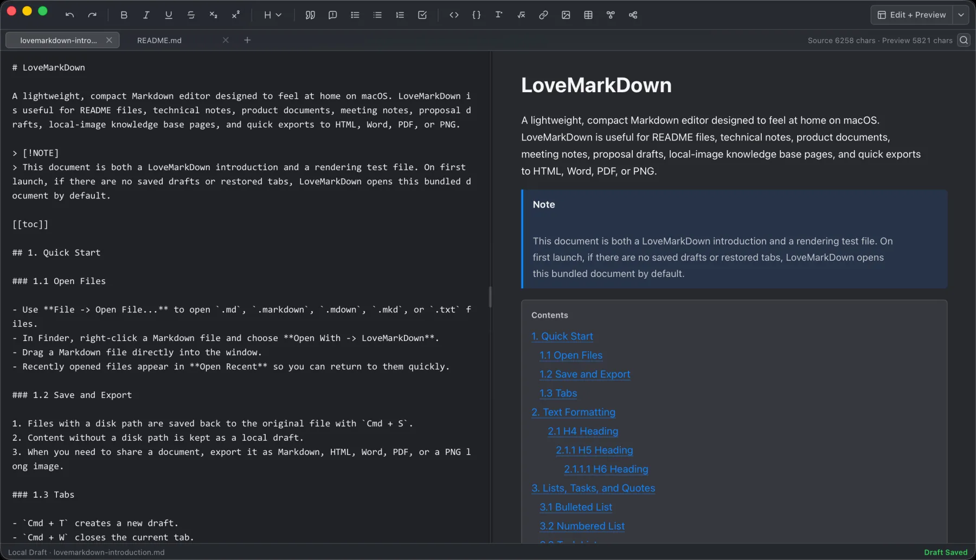Undo the last edit
Screen dimensions: 976x560
69,15
